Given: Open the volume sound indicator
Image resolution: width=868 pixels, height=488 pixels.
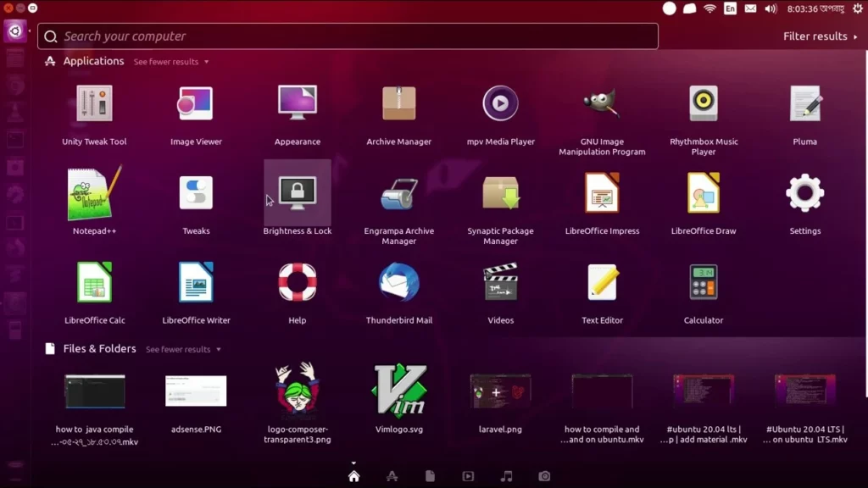Looking at the screenshot, I should (x=771, y=8).
